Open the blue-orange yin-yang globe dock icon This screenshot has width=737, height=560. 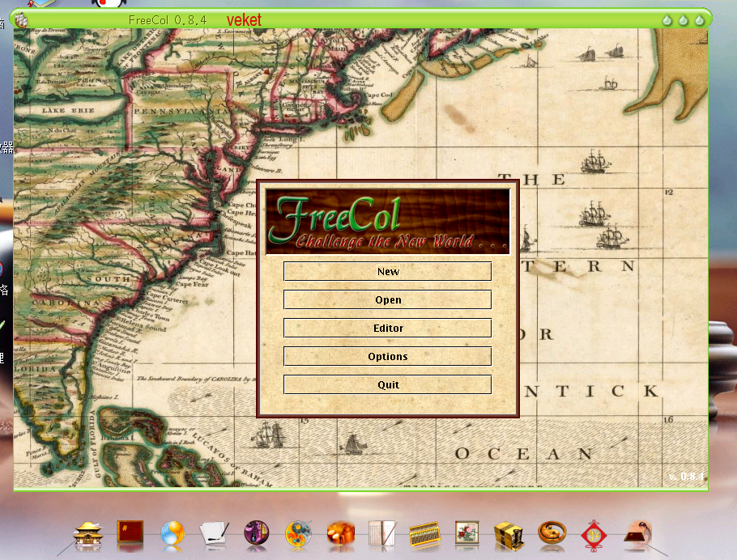click(x=172, y=534)
